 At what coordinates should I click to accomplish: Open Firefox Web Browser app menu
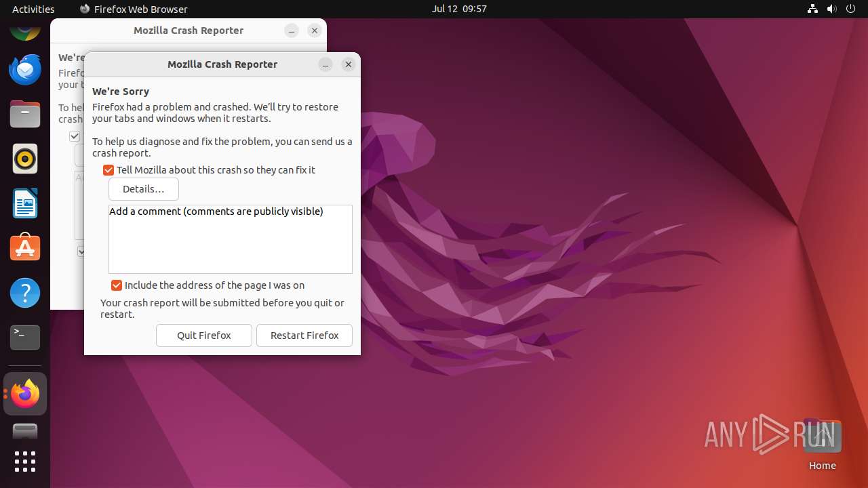134,9
